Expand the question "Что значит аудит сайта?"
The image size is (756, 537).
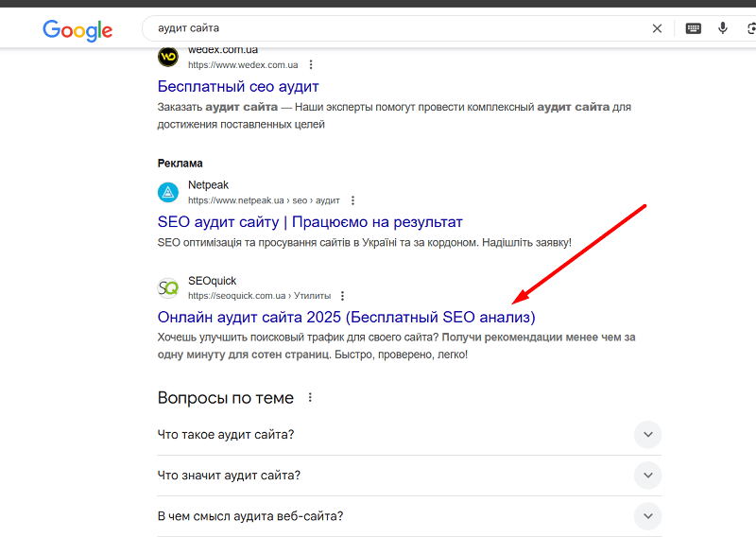tap(409, 476)
